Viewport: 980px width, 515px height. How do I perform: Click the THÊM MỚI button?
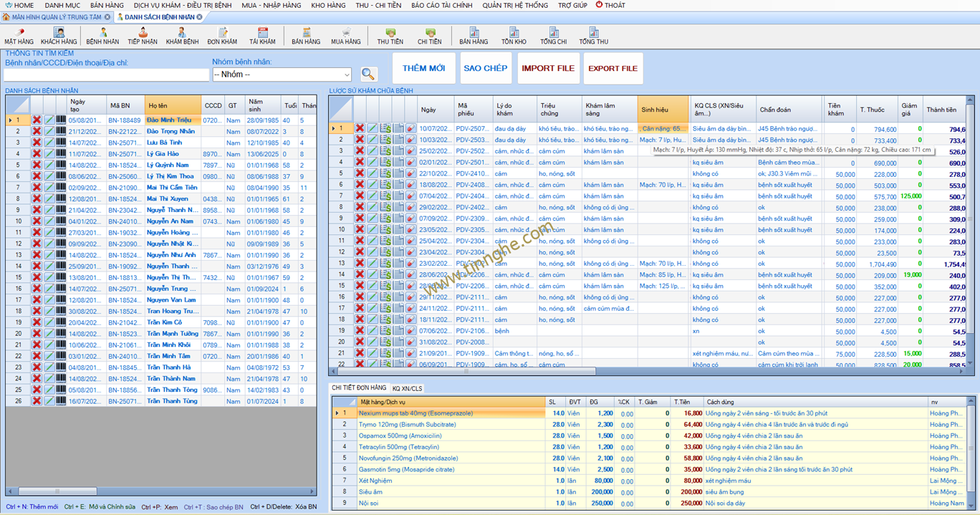423,69
